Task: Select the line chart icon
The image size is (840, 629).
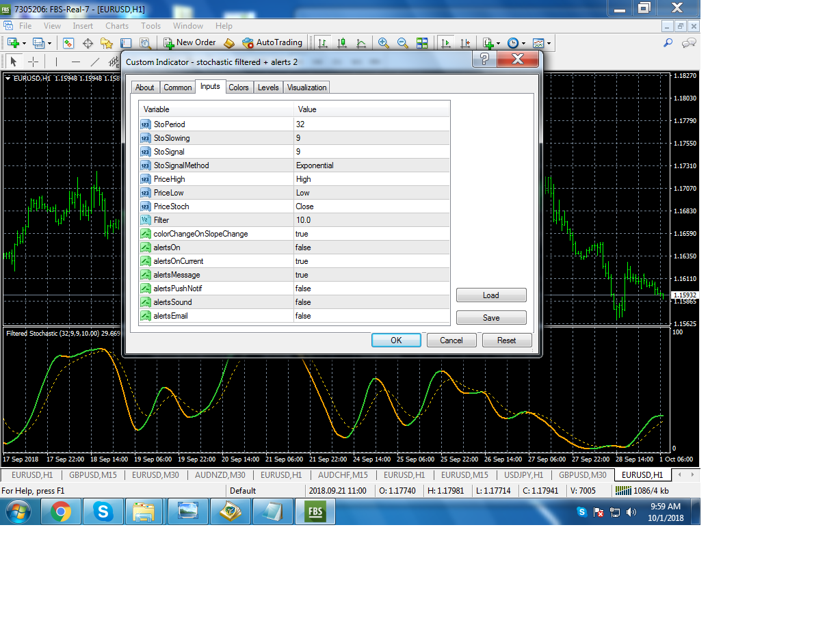Action: point(360,43)
